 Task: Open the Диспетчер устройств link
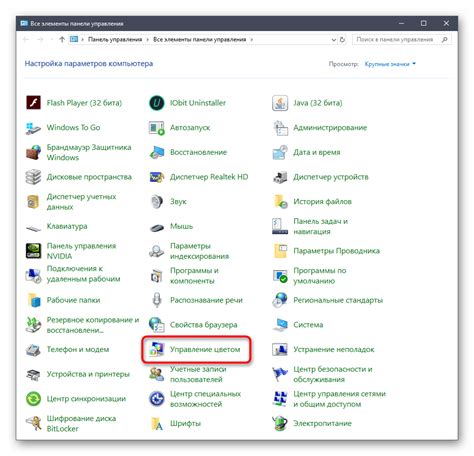pyautogui.click(x=331, y=177)
